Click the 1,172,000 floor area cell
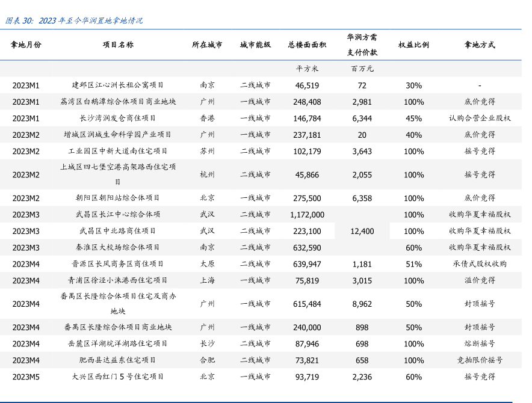This screenshot has width=532, height=403. pos(307,215)
